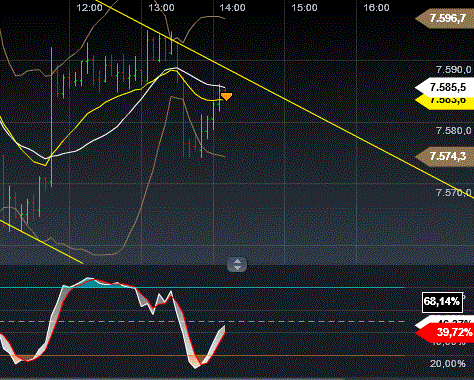Select the red 39,72% stochastic tag
Viewport: 474px width, 380px height.
tap(445, 332)
